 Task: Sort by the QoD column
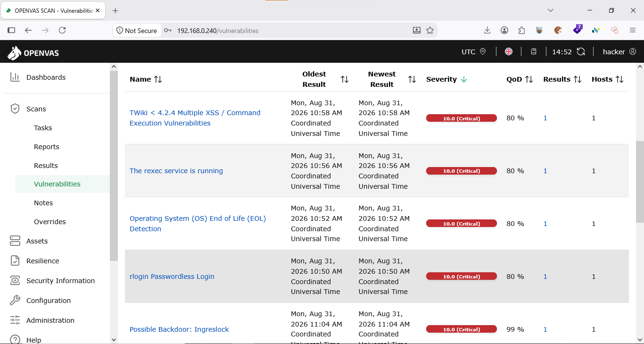(x=529, y=79)
